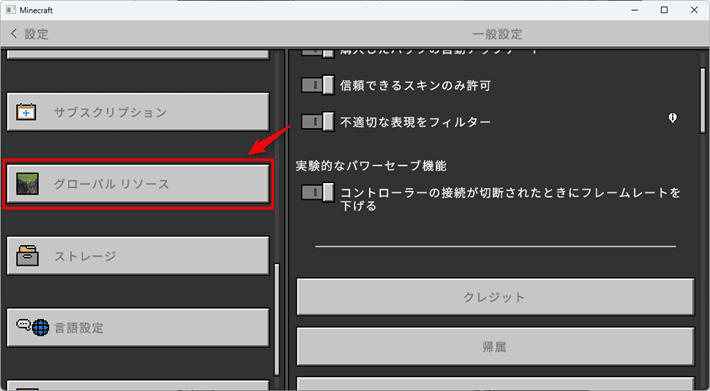Image resolution: width=710 pixels, height=391 pixels.
Task: Click the left sidebar scrollbar thumb
Action: tap(277, 319)
